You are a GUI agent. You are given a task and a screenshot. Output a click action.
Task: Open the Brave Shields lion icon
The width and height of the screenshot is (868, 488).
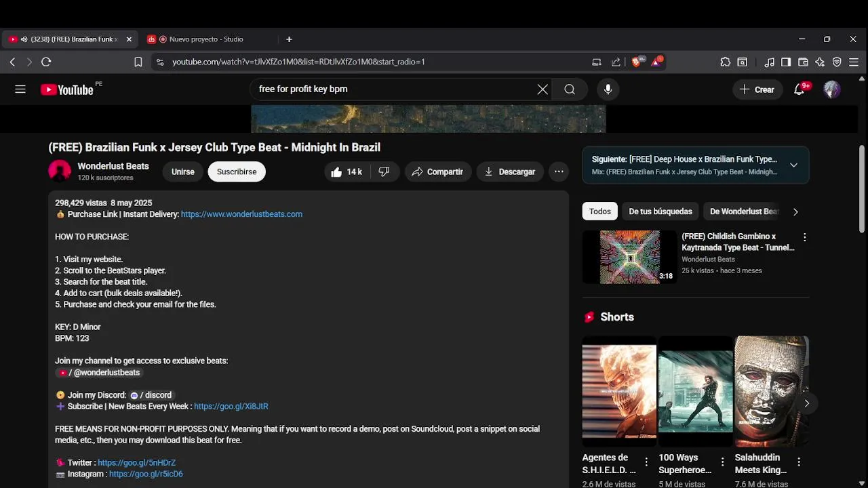(638, 62)
